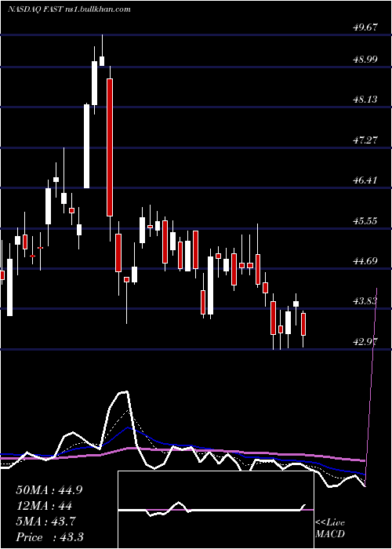Click the tallest red candlestick body

coord(110,147)
